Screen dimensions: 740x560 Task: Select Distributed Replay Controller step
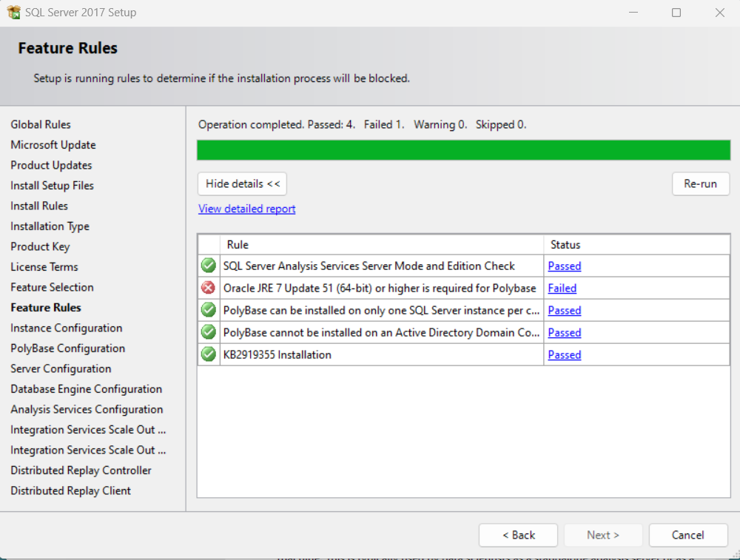click(x=81, y=470)
